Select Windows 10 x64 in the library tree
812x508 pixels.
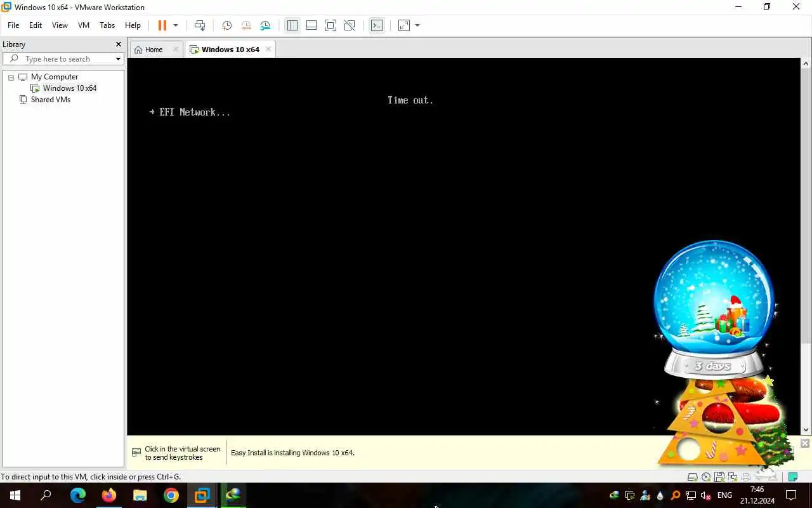(70, 88)
